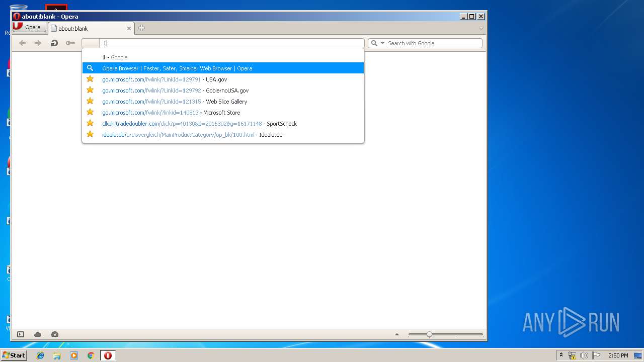The width and height of the screenshot is (644, 362).
Task: Focus the address bar field
Action: 231,43
